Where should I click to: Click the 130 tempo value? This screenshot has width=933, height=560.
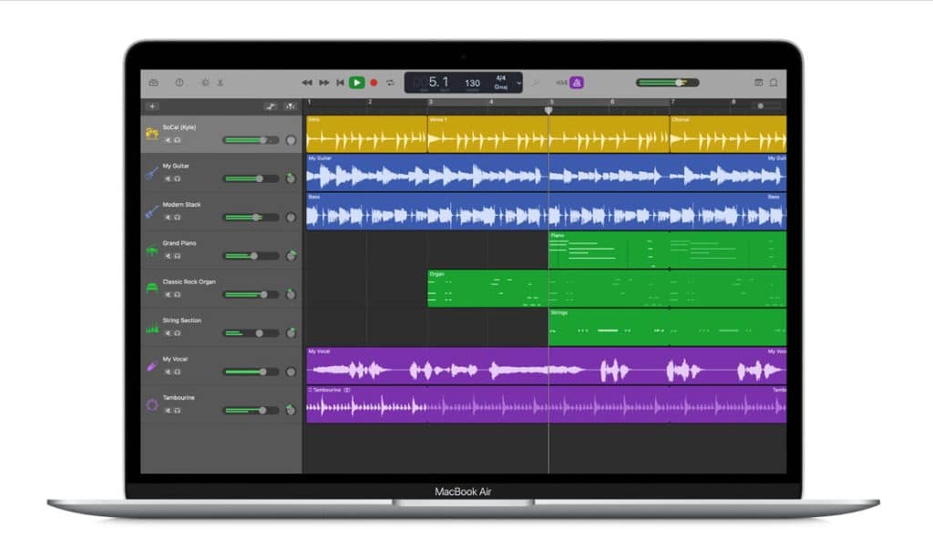pos(473,83)
